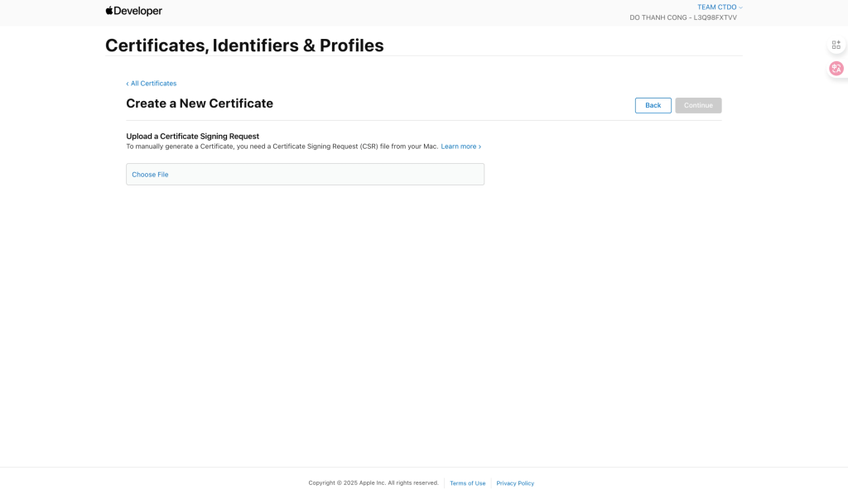Open the Learn more link
This screenshot has height=504, width=848.
point(459,146)
